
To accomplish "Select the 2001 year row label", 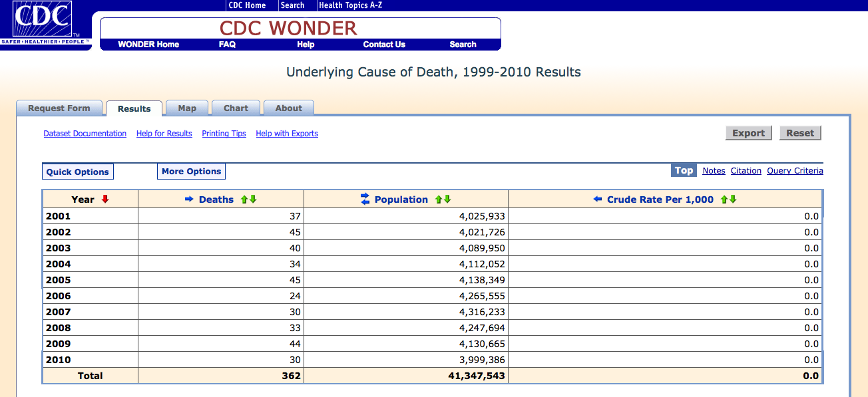I will click(58, 216).
